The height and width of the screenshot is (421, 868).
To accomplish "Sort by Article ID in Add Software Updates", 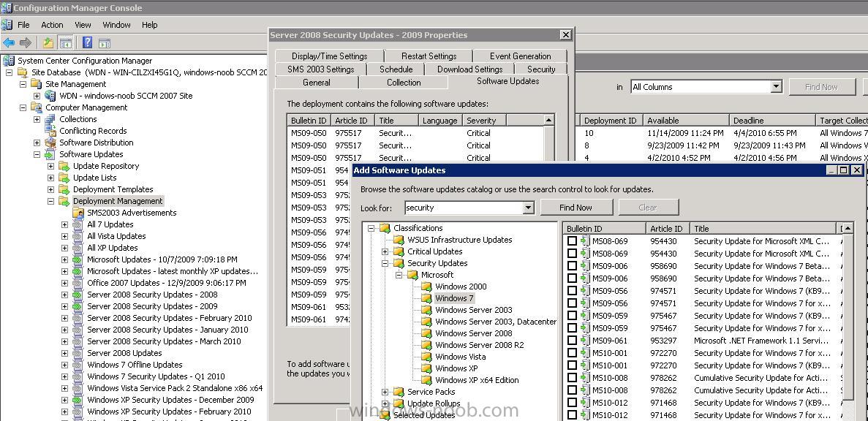I will (x=667, y=229).
